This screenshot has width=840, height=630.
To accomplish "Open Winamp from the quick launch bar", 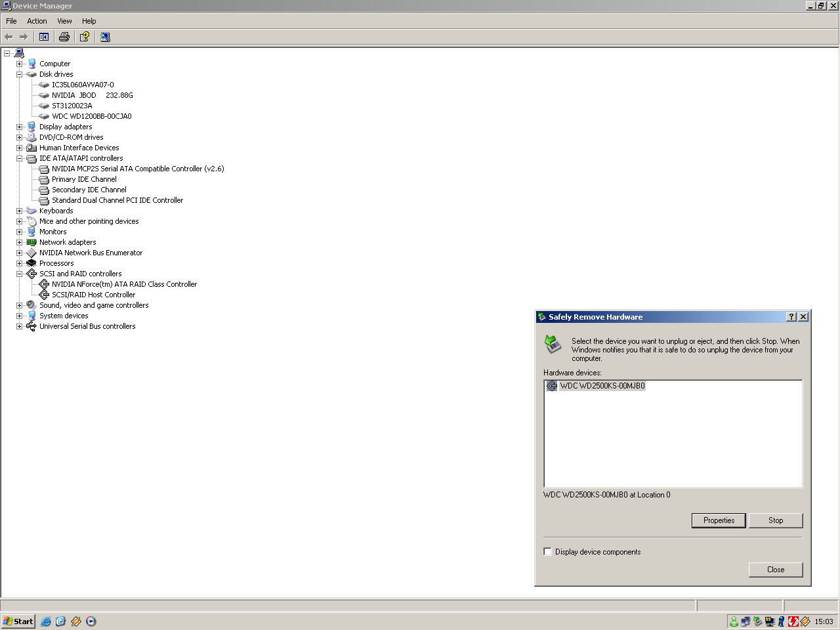I will [x=76, y=621].
